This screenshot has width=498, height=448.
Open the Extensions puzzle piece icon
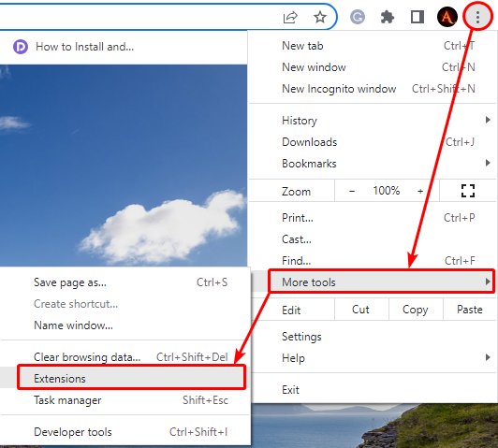pyautogui.click(x=388, y=17)
